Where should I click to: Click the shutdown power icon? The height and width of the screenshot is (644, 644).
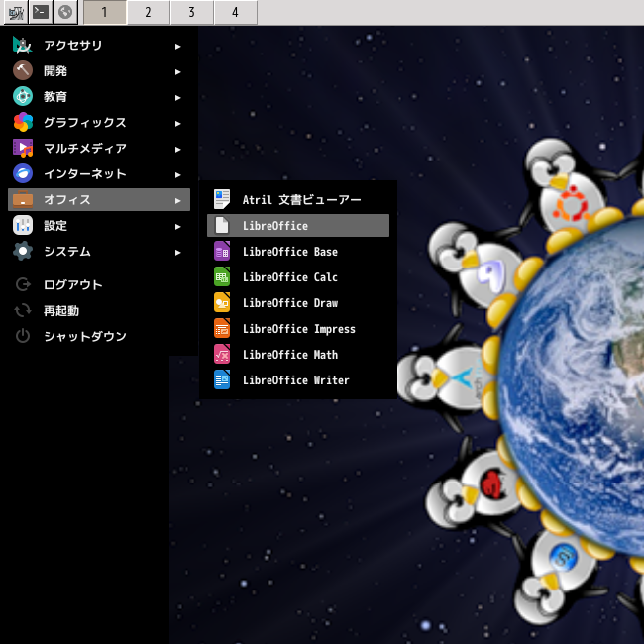pos(23,336)
